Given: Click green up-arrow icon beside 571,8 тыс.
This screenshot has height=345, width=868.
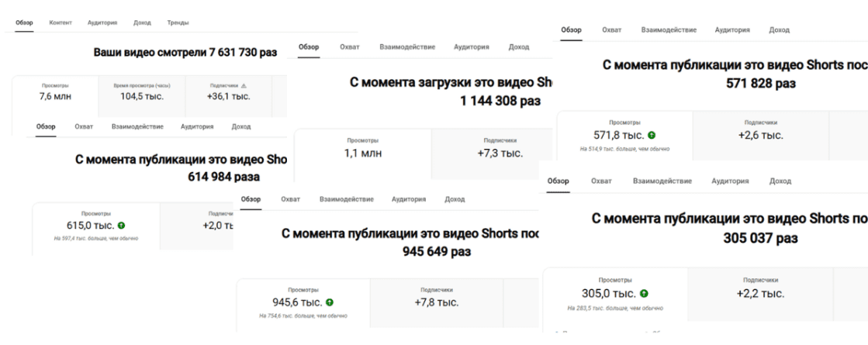Looking at the screenshot, I should click(650, 136).
